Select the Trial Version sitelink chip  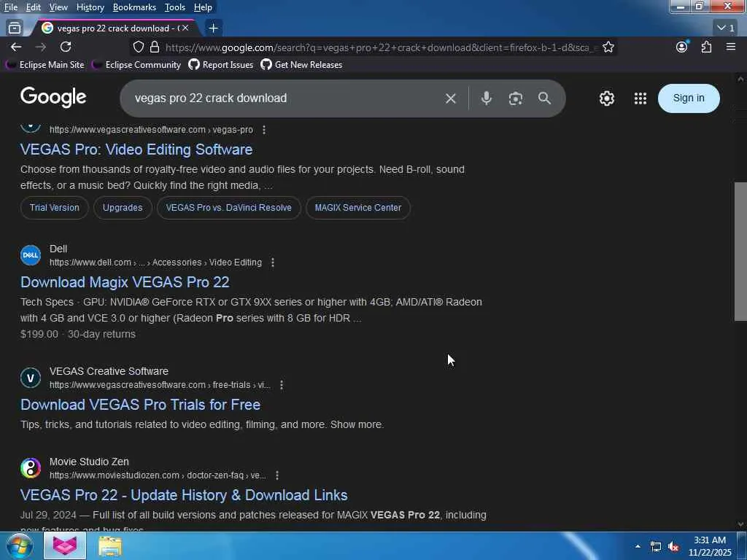[x=54, y=208]
